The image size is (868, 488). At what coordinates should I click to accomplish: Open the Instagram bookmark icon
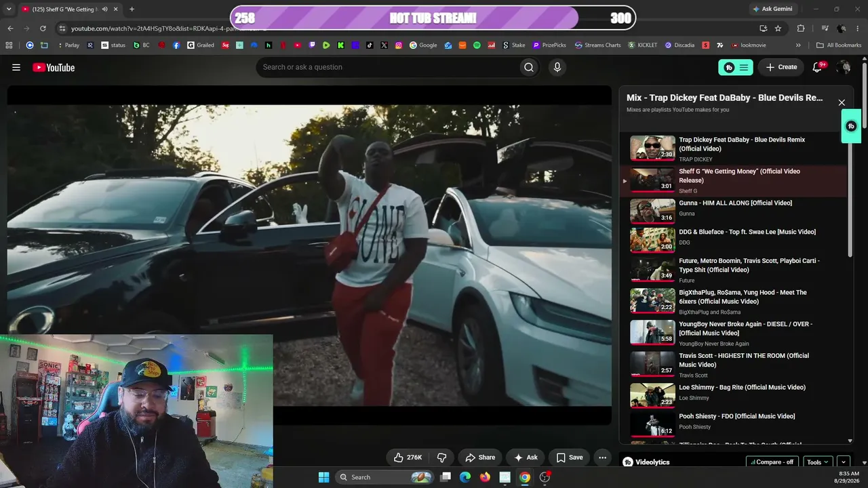399,45
